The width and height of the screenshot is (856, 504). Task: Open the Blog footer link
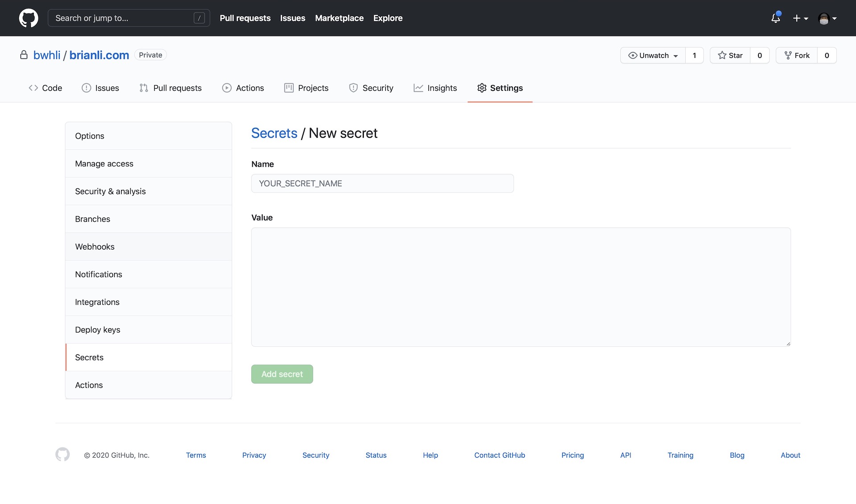(737, 455)
